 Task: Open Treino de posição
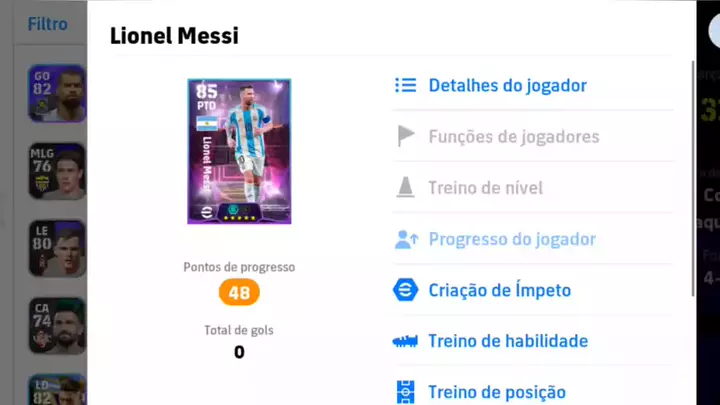click(497, 392)
